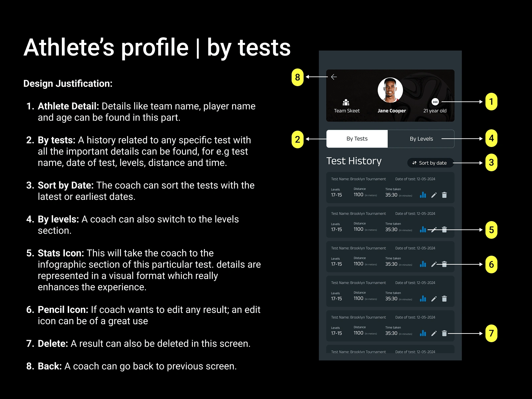This screenshot has width=532, height=399.
Task: Open stats chart for first test card
Action: click(x=423, y=195)
